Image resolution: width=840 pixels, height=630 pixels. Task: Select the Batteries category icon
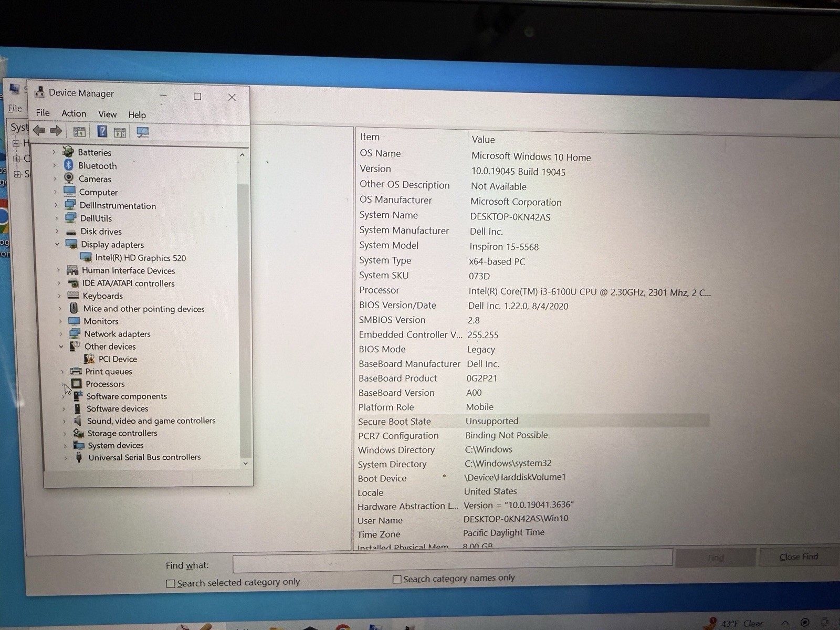tap(68, 152)
